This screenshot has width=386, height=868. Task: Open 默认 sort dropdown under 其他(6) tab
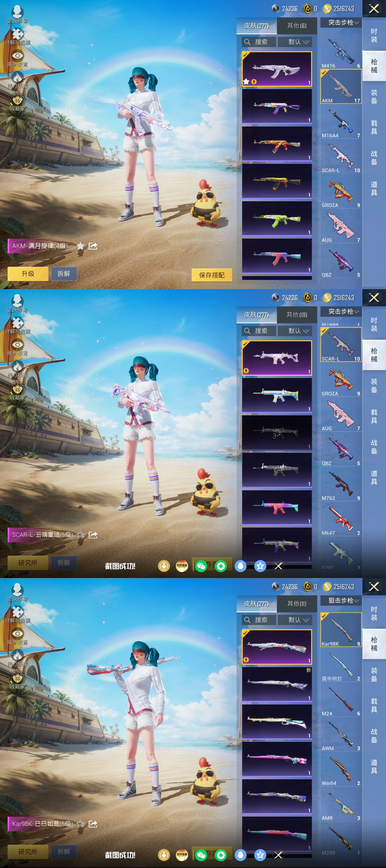(295, 42)
